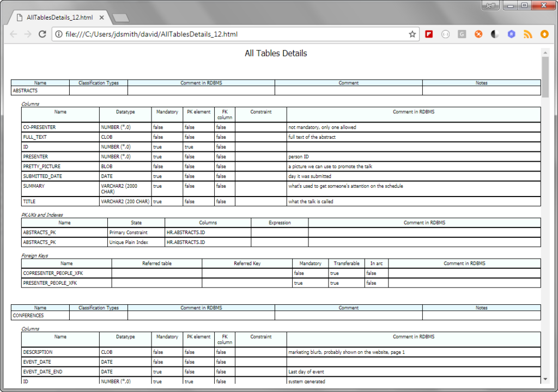
Task: Select the AllTablesDetails_12.html tab
Action: coord(60,17)
